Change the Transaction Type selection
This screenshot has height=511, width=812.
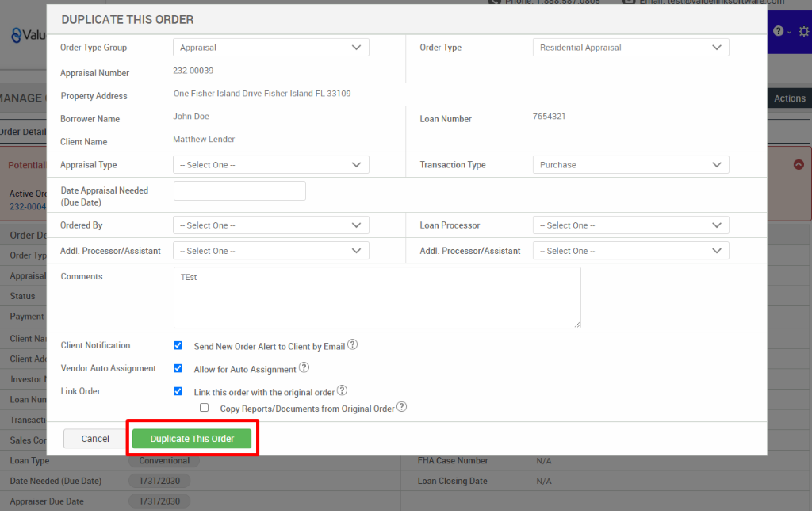tap(630, 164)
